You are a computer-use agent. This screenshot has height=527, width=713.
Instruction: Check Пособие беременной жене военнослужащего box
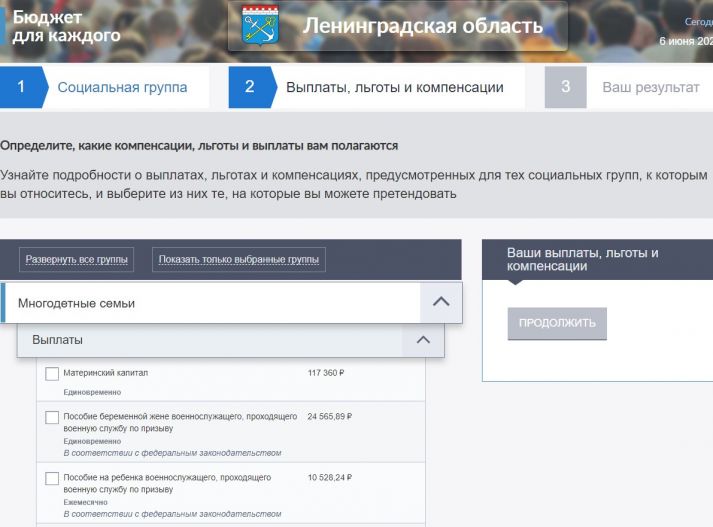tap(52, 417)
